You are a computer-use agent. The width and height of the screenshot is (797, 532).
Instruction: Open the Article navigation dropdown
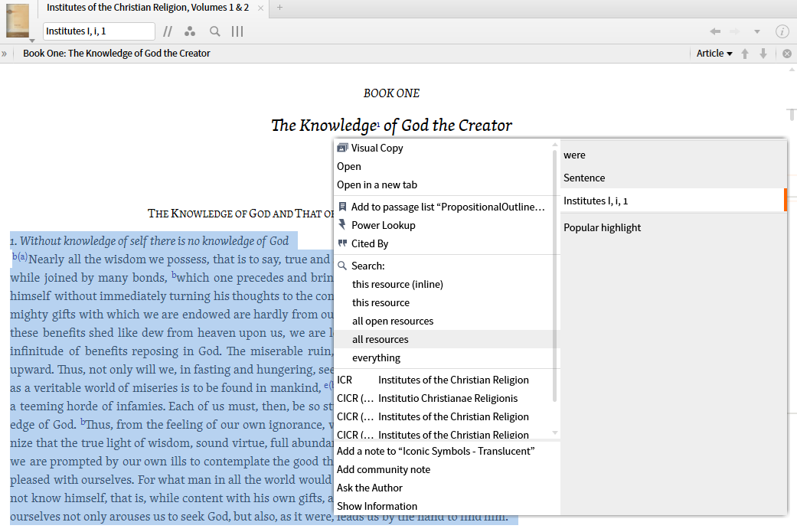coord(714,54)
